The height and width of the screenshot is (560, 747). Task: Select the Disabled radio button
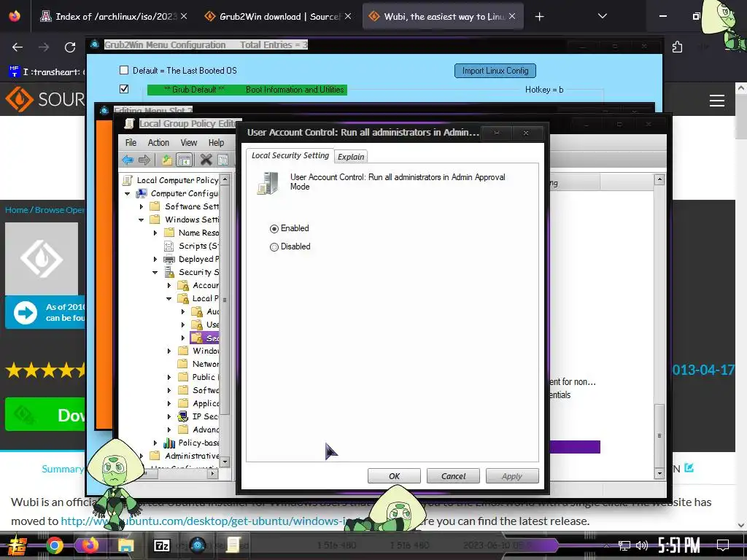coord(274,247)
